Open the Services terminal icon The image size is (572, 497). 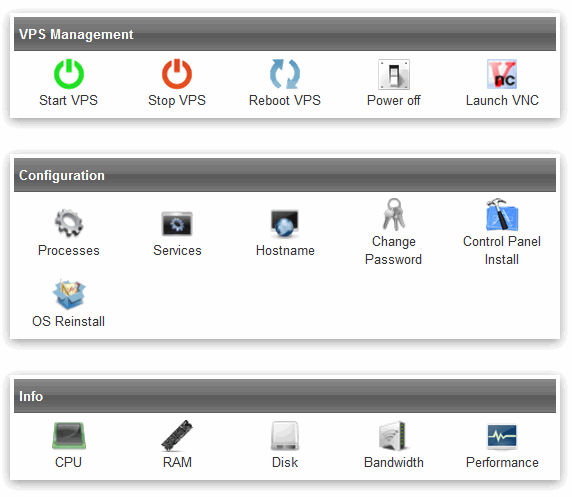(177, 223)
